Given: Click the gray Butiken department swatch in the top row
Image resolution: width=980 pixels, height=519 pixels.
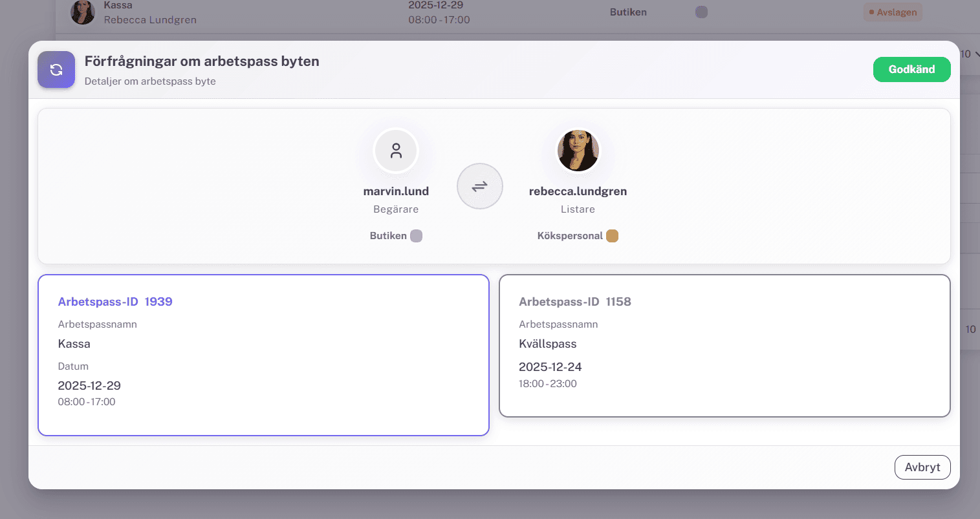Looking at the screenshot, I should coord(701,12).
